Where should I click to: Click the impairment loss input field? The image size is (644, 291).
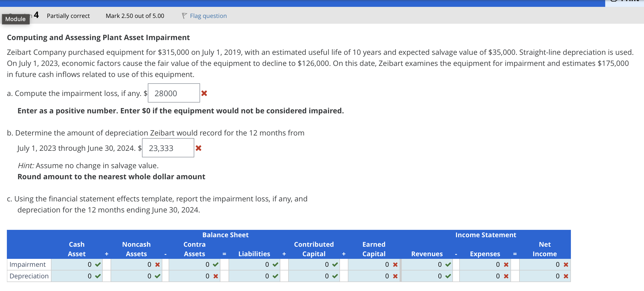[x=174, y=93]
